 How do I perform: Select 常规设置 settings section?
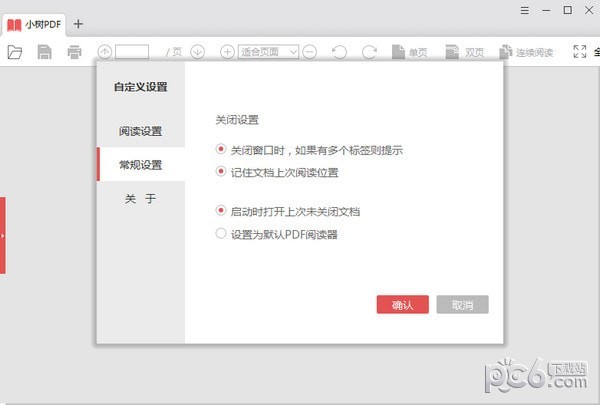(140, 165)
